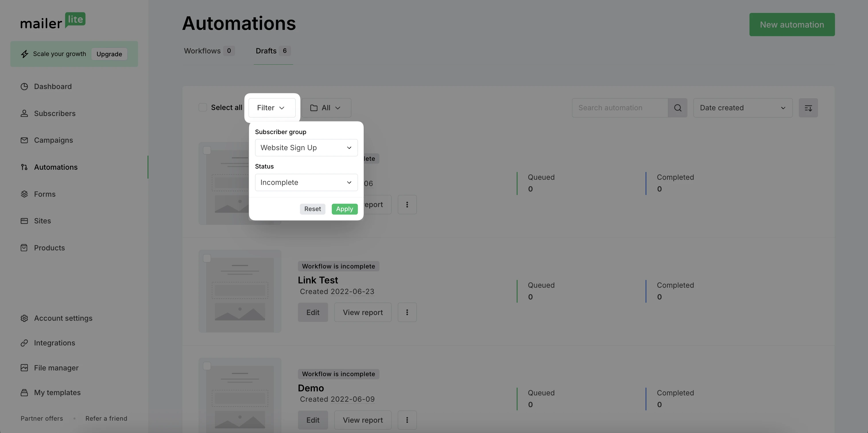Open more options for Demo automation
868x433 pixels.
pos(407,420)
